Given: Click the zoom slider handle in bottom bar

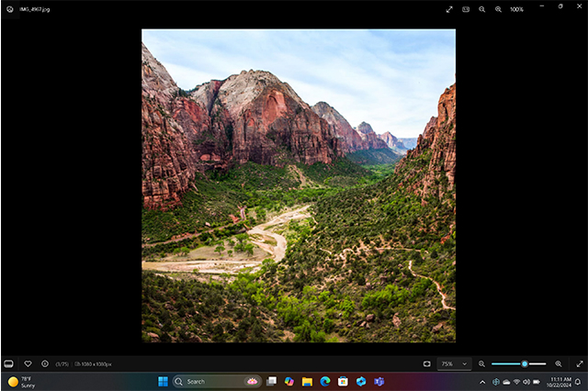Looking at the screenshot, I should click(x=525, y=363).
